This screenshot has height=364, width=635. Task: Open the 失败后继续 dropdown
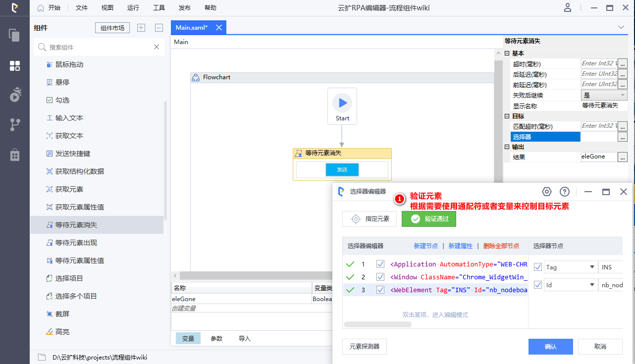[604, 95]
